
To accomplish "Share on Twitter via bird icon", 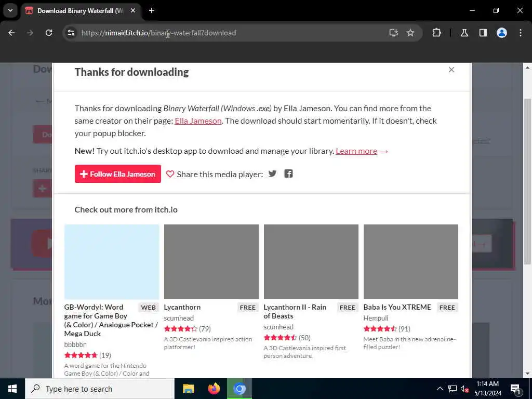I will click(272, 174).
